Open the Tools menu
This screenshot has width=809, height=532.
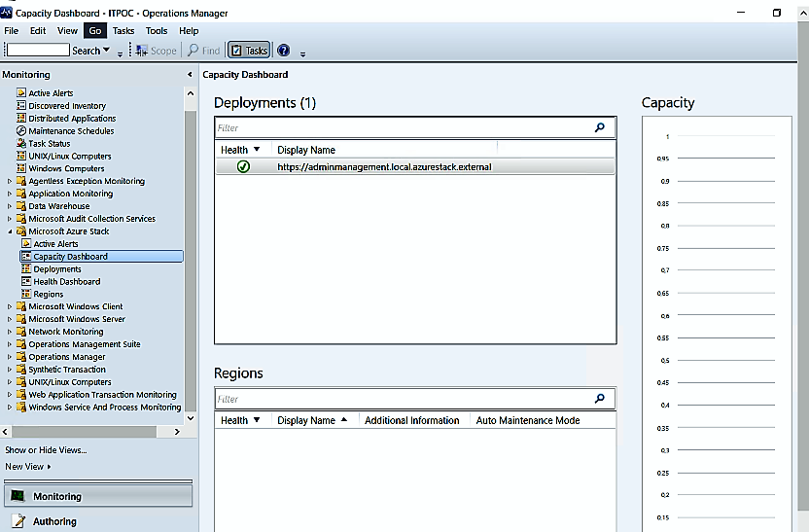(157, 31)
